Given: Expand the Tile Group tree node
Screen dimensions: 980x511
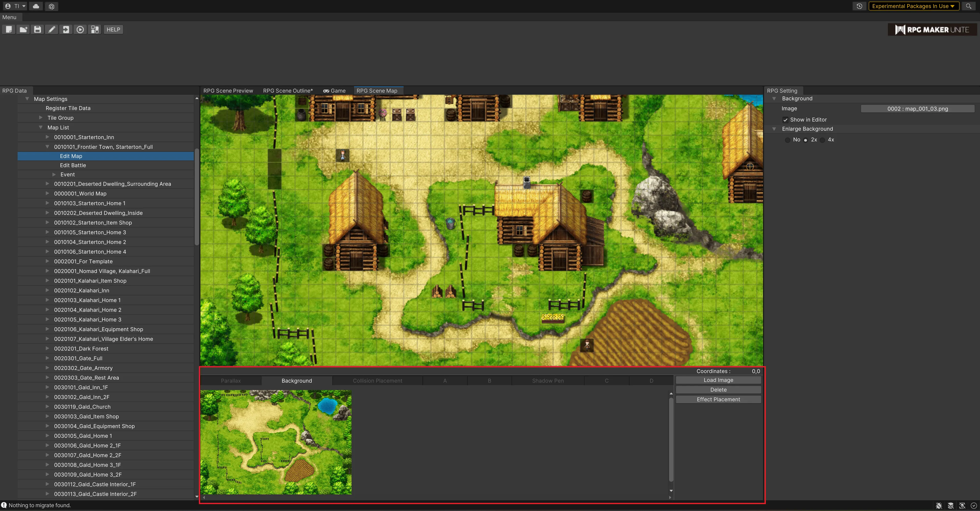Looking at the screenshot, I should point(41,118).
